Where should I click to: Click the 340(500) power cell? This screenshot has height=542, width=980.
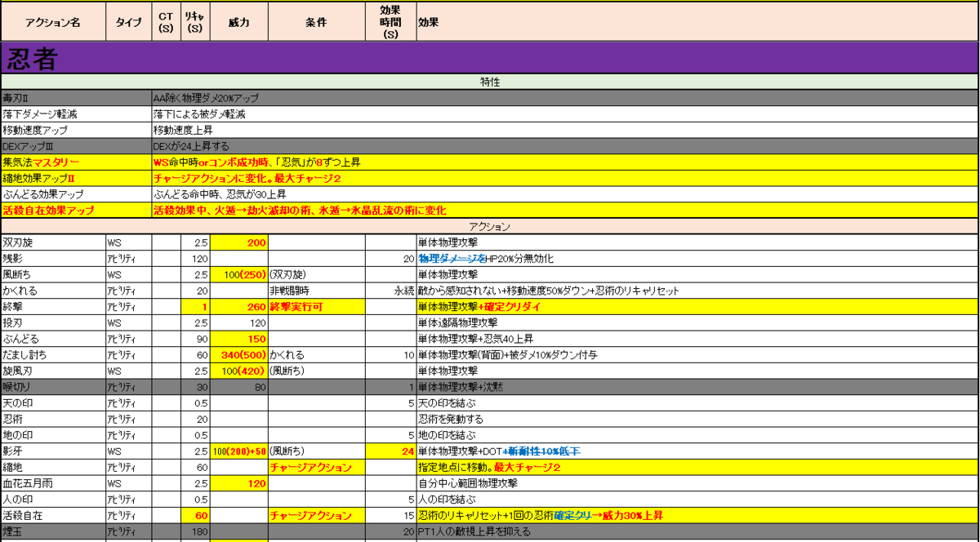click(238, 355)
